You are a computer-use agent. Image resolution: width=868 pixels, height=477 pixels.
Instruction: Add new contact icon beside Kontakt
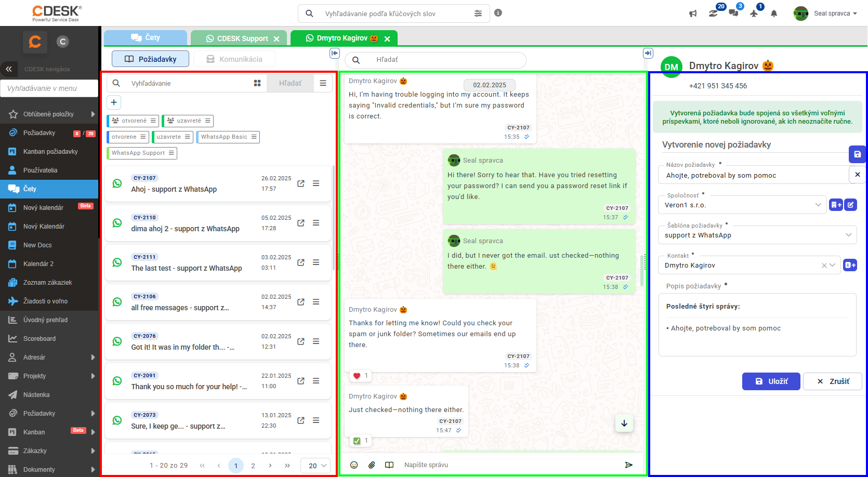pos(850,265)
